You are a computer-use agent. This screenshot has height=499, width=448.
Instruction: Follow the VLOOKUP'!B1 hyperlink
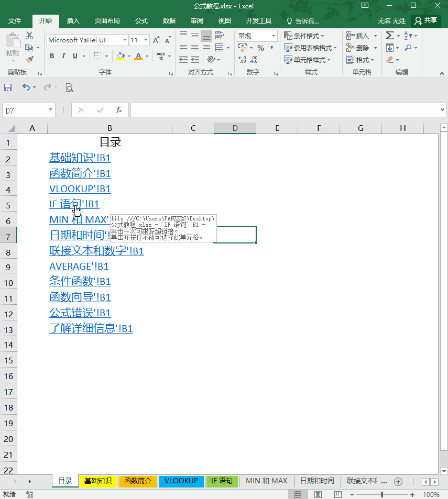80,188
